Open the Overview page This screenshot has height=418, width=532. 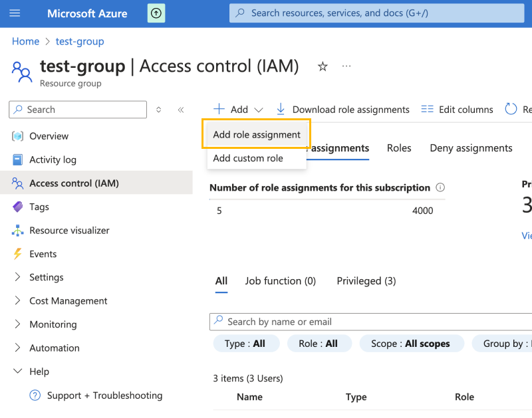49,136
